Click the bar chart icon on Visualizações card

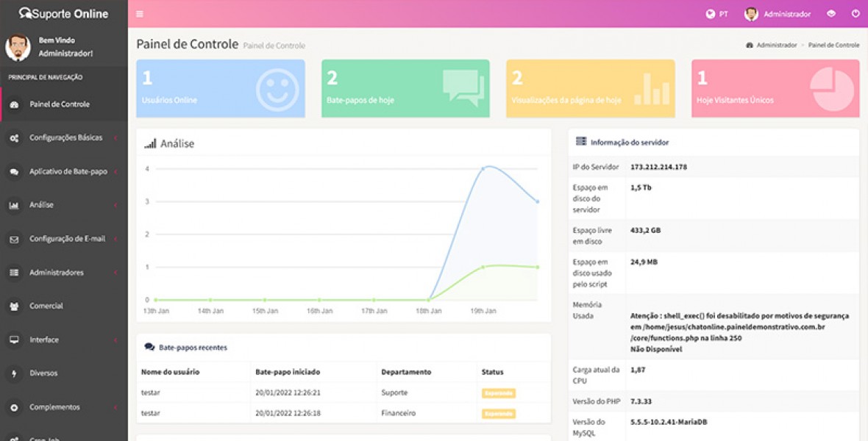pyautogui.click(x=652, y=88)
